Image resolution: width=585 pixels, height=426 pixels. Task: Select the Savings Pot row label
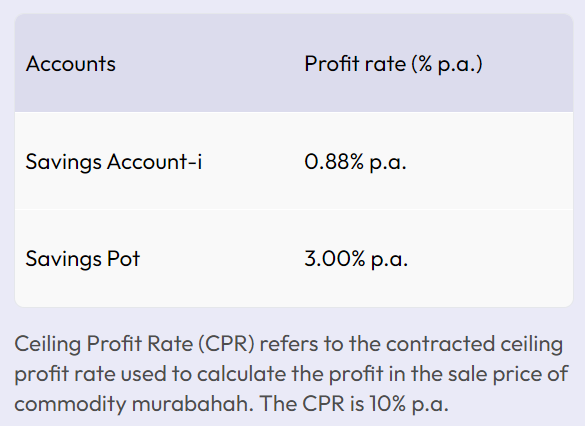[x=82, y=259]
